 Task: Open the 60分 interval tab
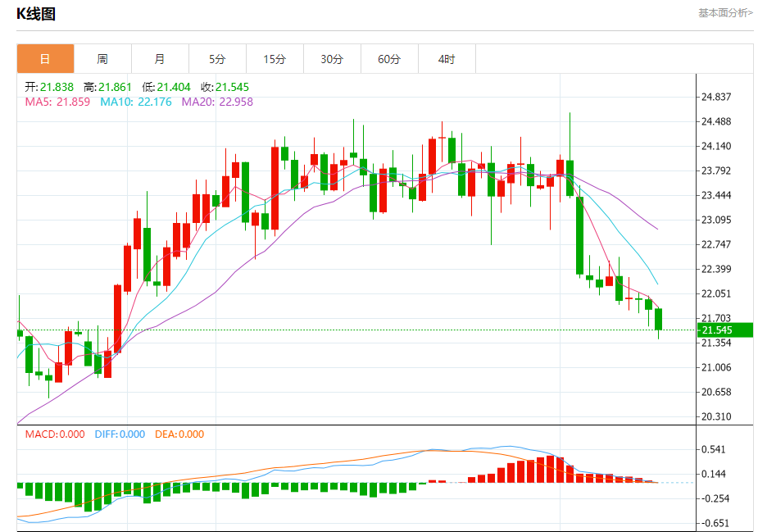(389, 59)
